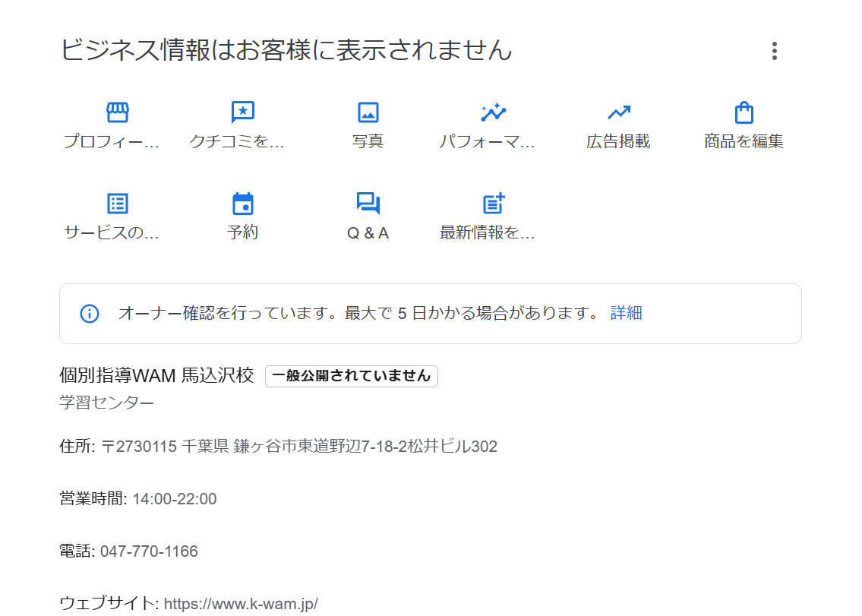Click the 最新情報を… add post icon

point(493,204)
